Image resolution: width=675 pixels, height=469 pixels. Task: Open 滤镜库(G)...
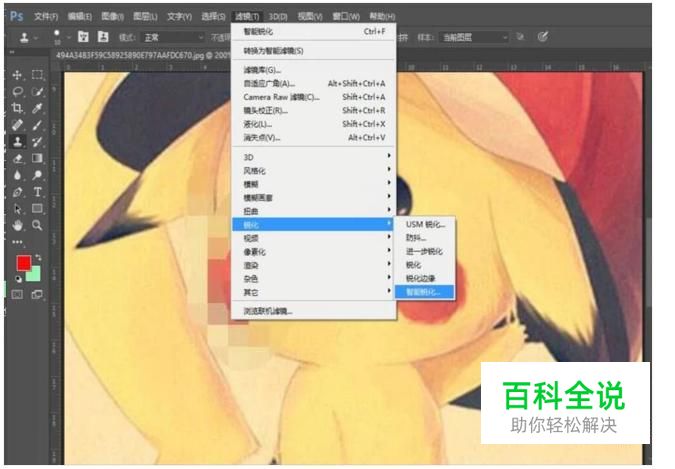point(314,70)
